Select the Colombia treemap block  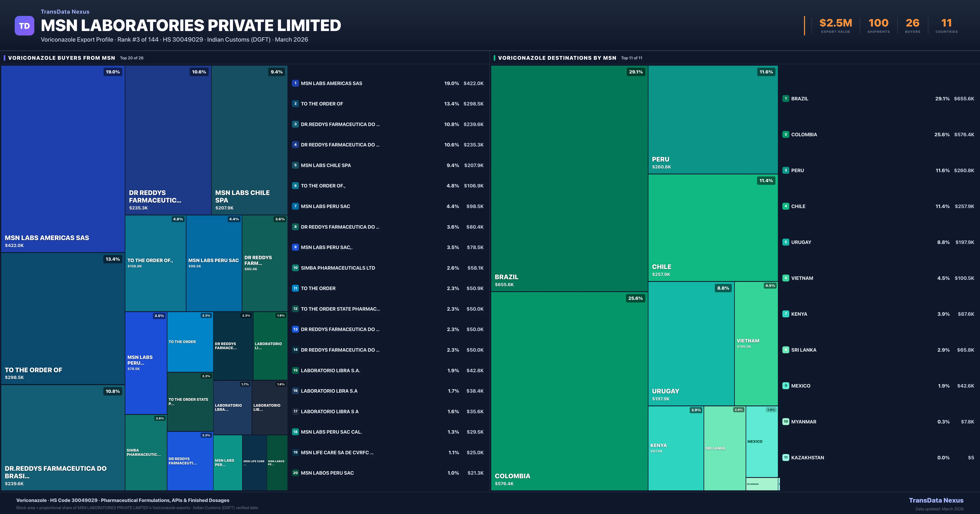(x=569, y=392)
